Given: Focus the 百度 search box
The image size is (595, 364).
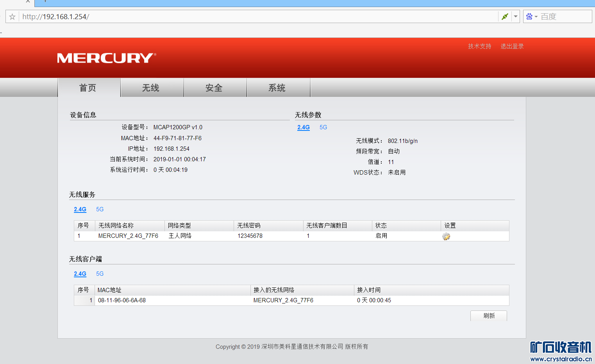Looking at the screenshot, I should [565, 16].
